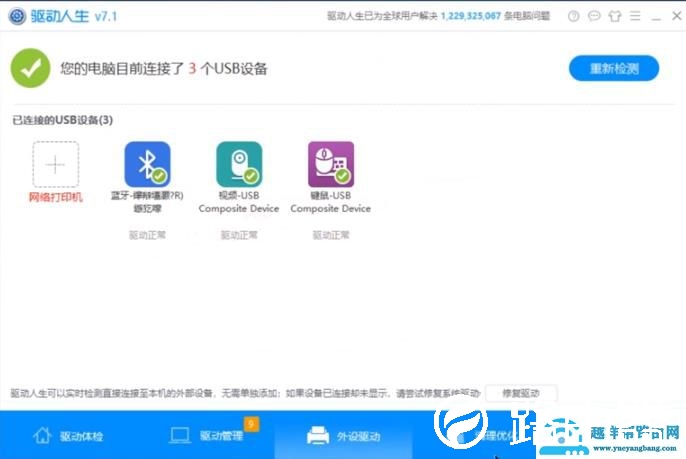Click the laptop icon in bottom bar
686x459 pixels.
[180, 436]
